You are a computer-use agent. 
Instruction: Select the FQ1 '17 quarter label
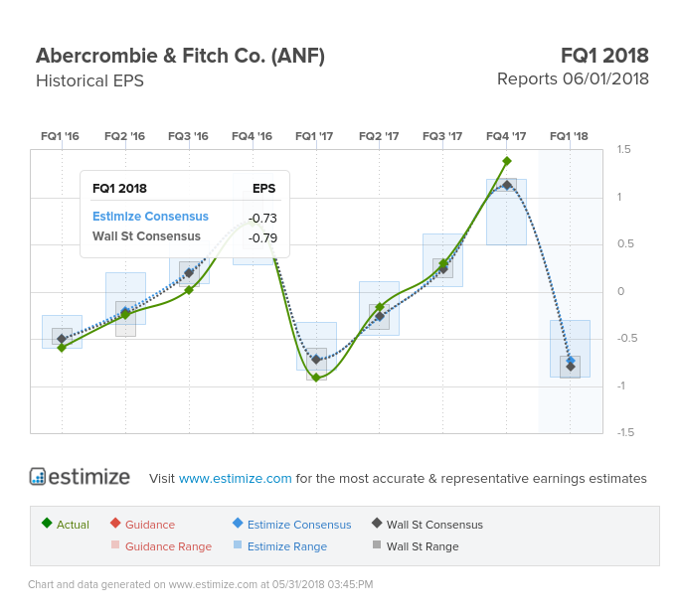[x=314, y=136]
